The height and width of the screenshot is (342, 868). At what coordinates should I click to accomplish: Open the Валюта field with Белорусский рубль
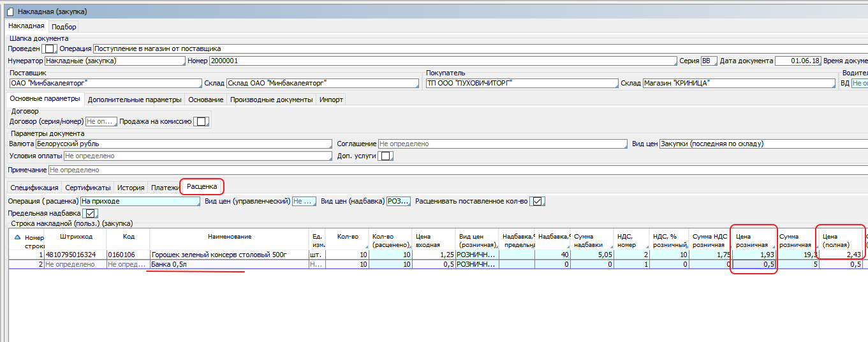pos(184,144)
